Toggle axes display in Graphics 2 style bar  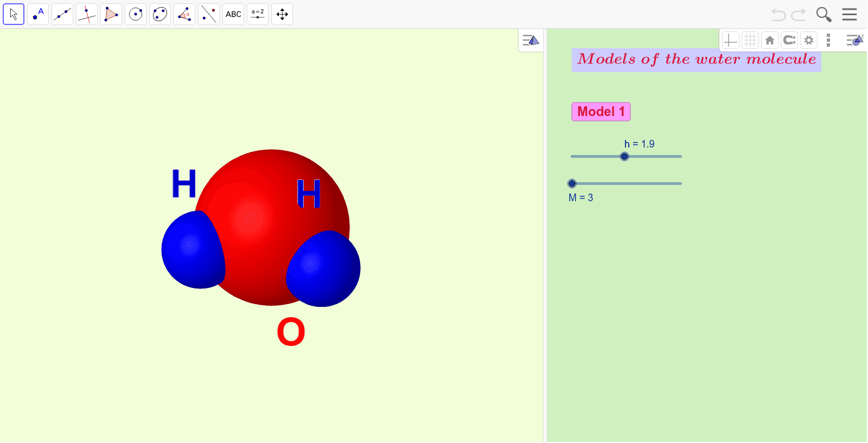pos(731,40)
